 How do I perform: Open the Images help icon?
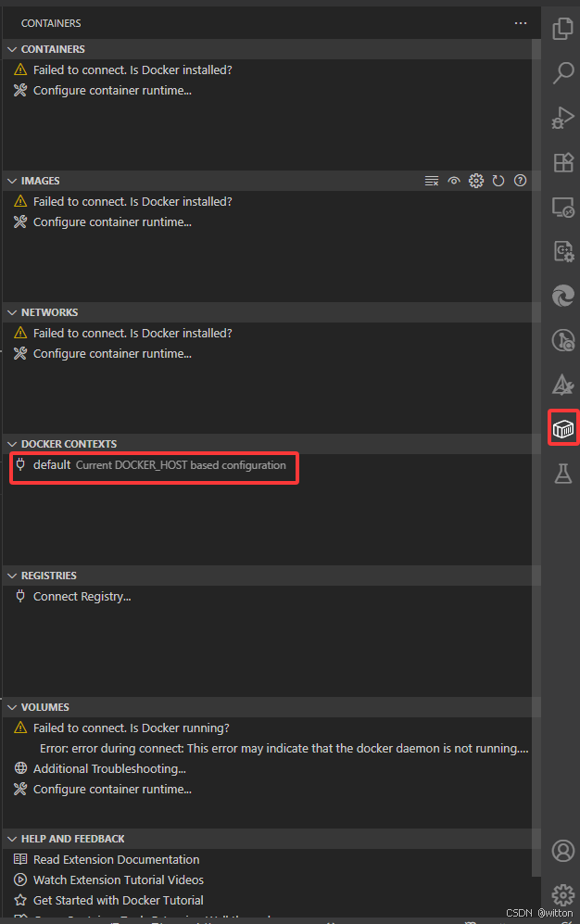coord(521,181)
